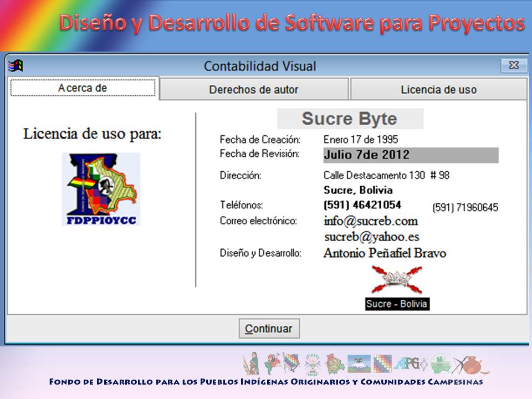Click the info@sucreb.com email address

371,221
